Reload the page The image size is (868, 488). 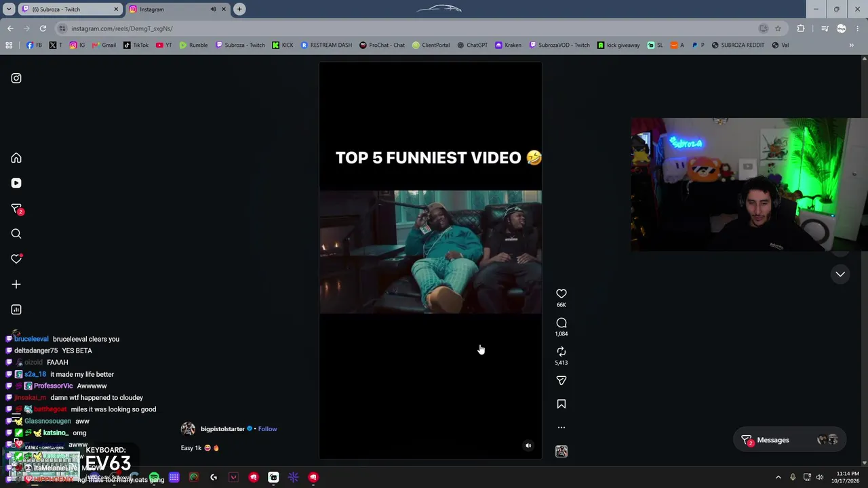point(43,28)
